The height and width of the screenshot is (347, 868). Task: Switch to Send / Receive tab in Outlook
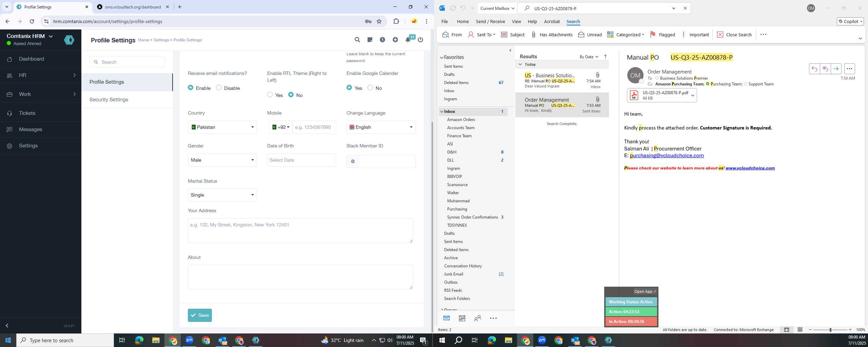click(490, 21)
